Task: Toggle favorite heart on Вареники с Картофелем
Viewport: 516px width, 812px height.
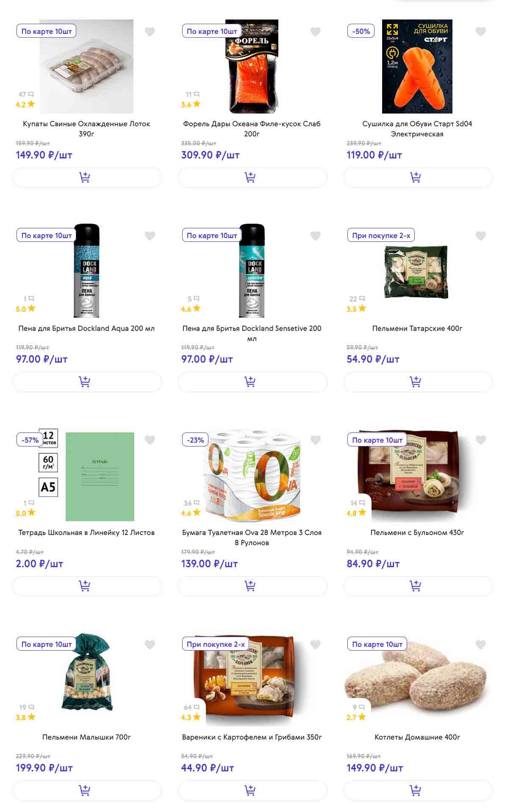Action: click(315, 644)
